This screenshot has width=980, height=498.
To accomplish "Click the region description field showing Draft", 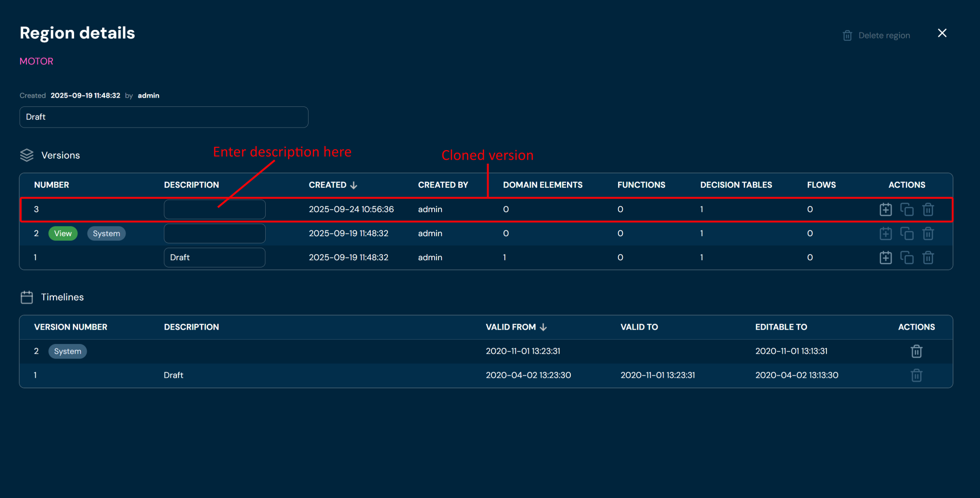I will (x=164, y=117).
